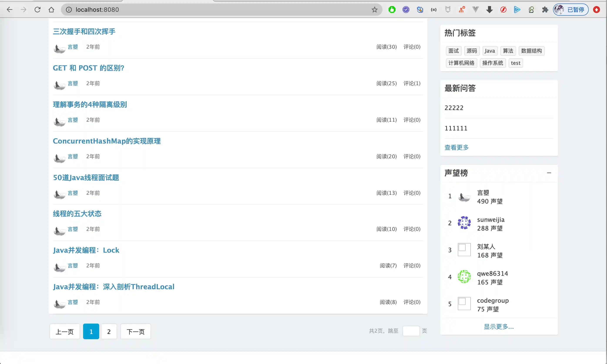Open the Vue DevTools extension icon
Screen dimensions: 607x364
[476, 10]
